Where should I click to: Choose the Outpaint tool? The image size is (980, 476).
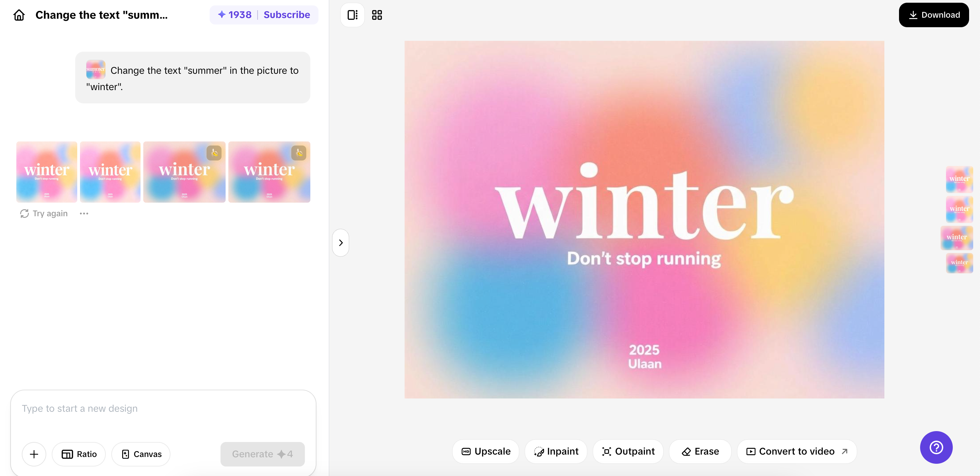tap(628, 451)
